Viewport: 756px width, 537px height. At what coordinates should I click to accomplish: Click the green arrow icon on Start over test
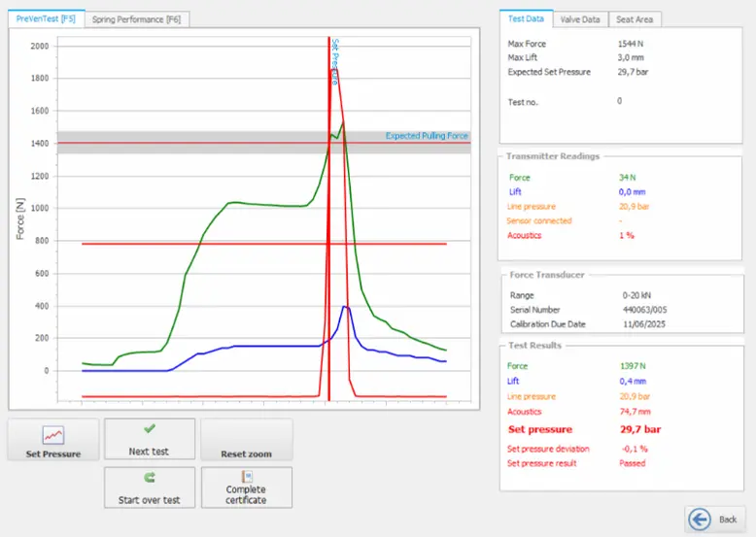point(150,478)
